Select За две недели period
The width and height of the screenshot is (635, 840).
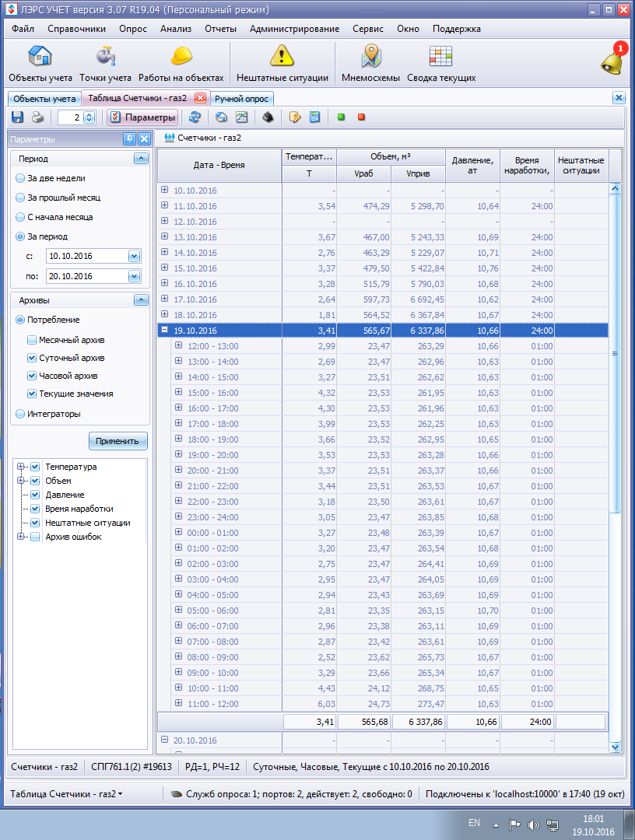tap(51, 178)
